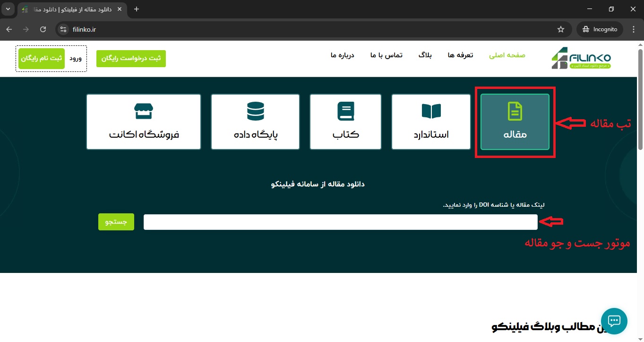644x342 pixels.
Task: Open تماس با ما (contact us) page
Action: [386, 55]
